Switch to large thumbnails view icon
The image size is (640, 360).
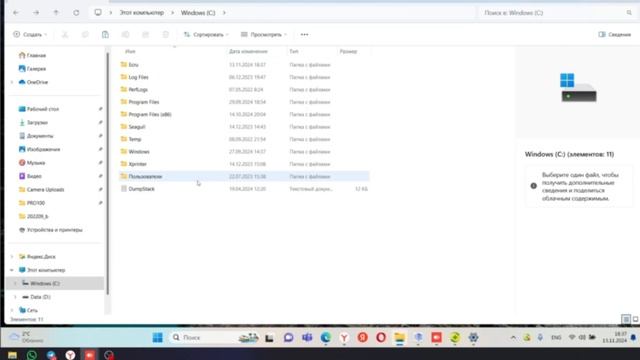point(636,319)
